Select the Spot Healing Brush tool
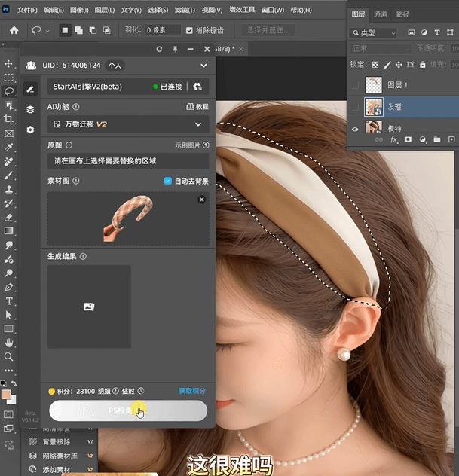The image size is (459, 476). [8, 161]
